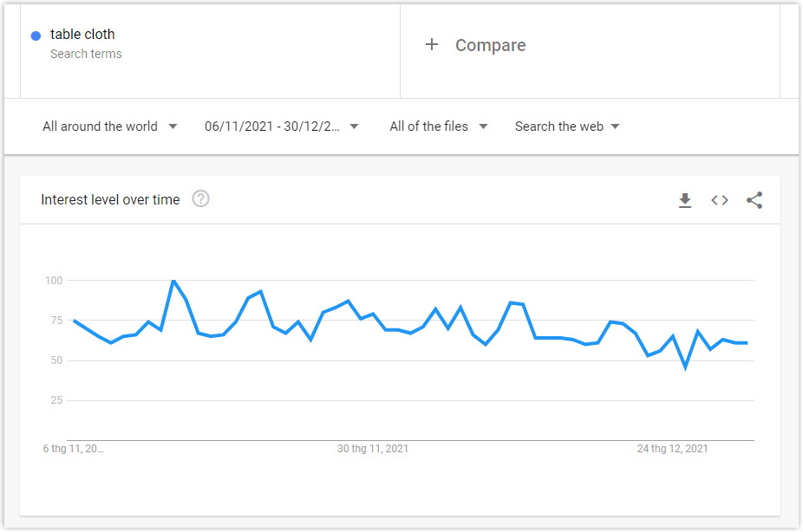Edit the table cloth search term
The height and width of the screenshot is (532, 803).
click(x=82, y=35)
